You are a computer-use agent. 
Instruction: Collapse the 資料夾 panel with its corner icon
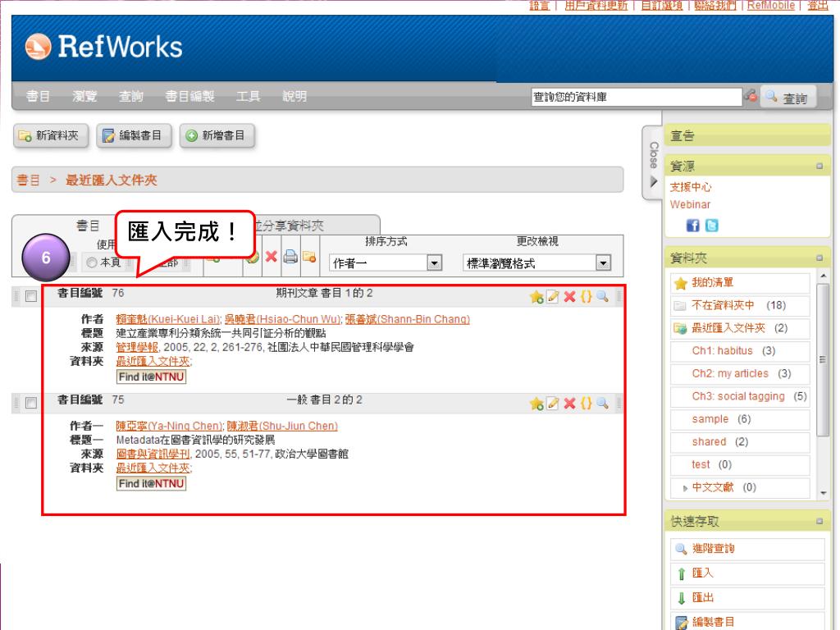(819, 258)
